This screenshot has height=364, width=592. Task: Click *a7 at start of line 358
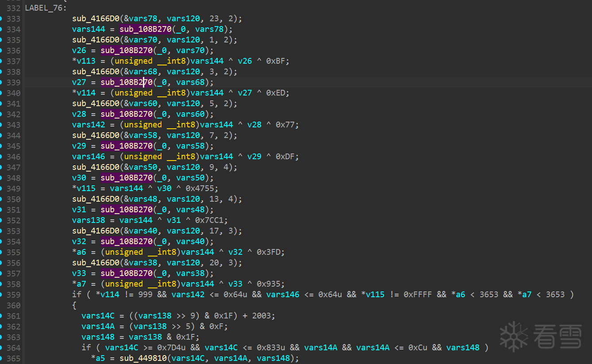[x=79, y=284]
